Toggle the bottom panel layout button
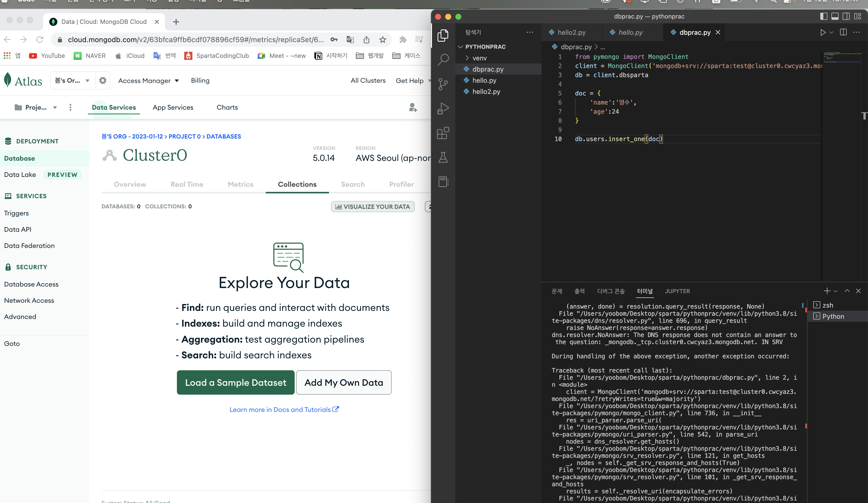The height and width of the screenshot is (503, 868). tap(835, 16)
